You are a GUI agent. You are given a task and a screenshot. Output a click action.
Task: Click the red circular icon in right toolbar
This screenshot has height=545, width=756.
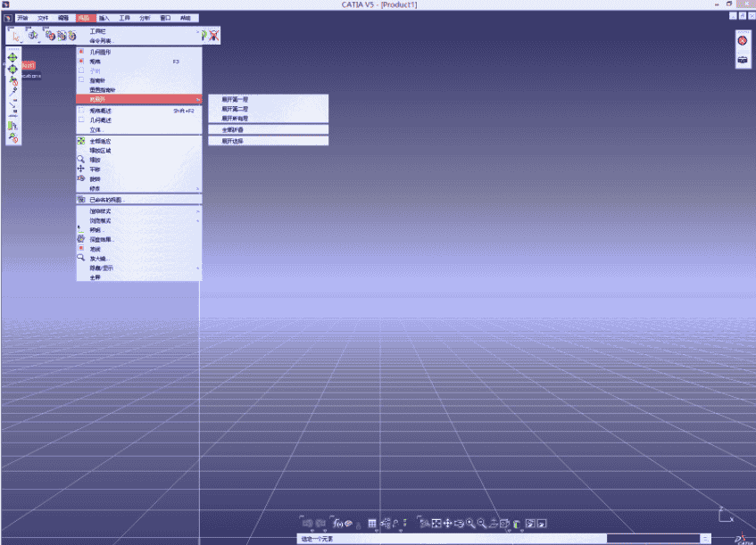pos(742,40)
